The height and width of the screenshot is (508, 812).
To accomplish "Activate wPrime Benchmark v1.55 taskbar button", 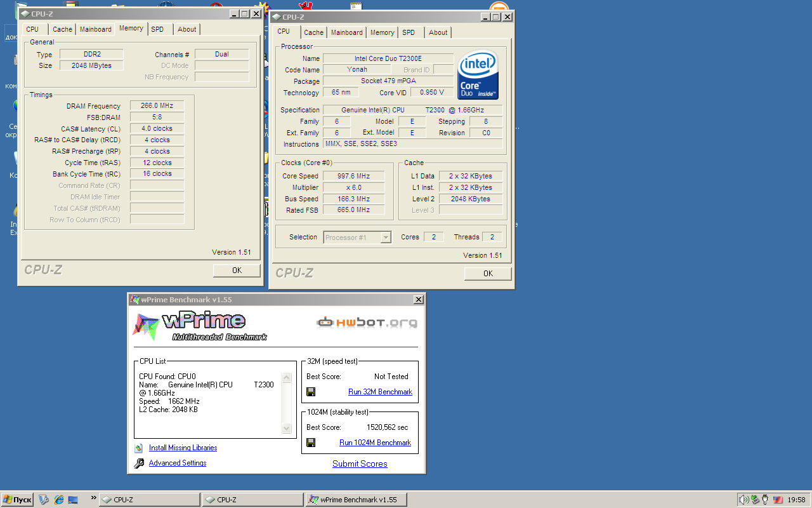I will tap(356, 500).
